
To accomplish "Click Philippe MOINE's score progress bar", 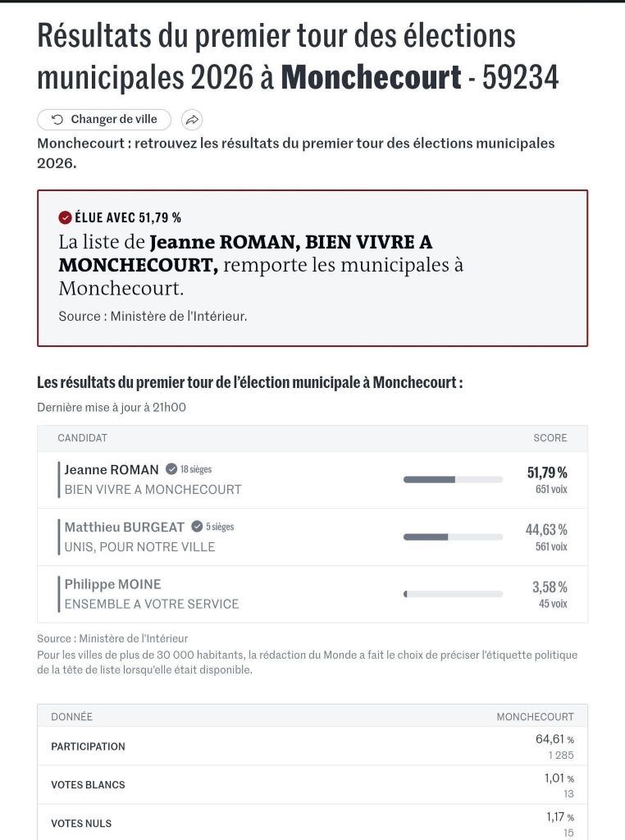I will (453, 594).
